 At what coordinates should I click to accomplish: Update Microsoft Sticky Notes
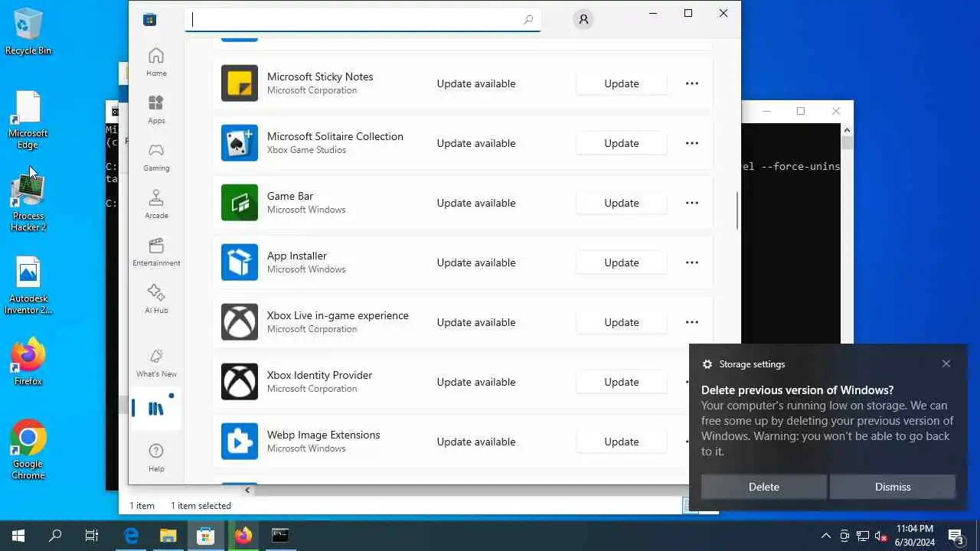click(x=622, y=83)
